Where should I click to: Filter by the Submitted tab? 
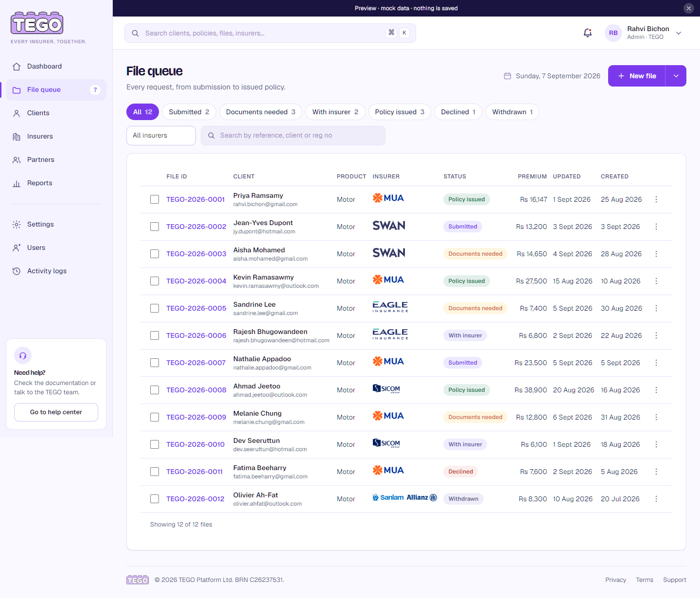[189, 112]
